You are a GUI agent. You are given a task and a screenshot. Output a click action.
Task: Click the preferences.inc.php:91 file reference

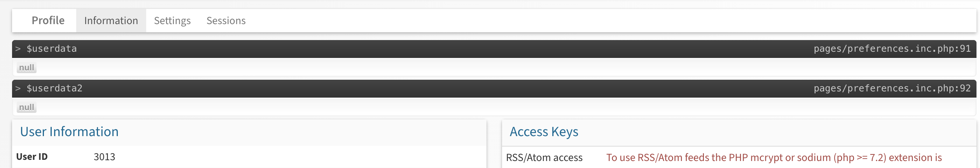coord(892,49)
